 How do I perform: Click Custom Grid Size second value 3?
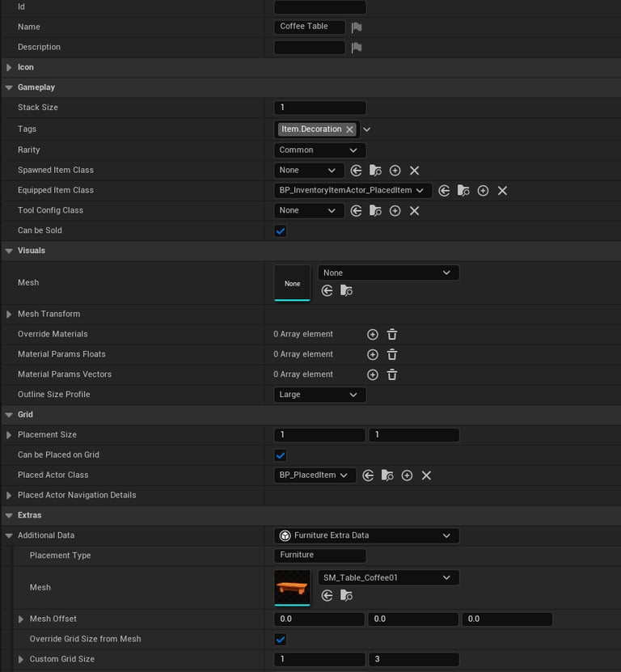pyautogui.click(x=414, y=660)
